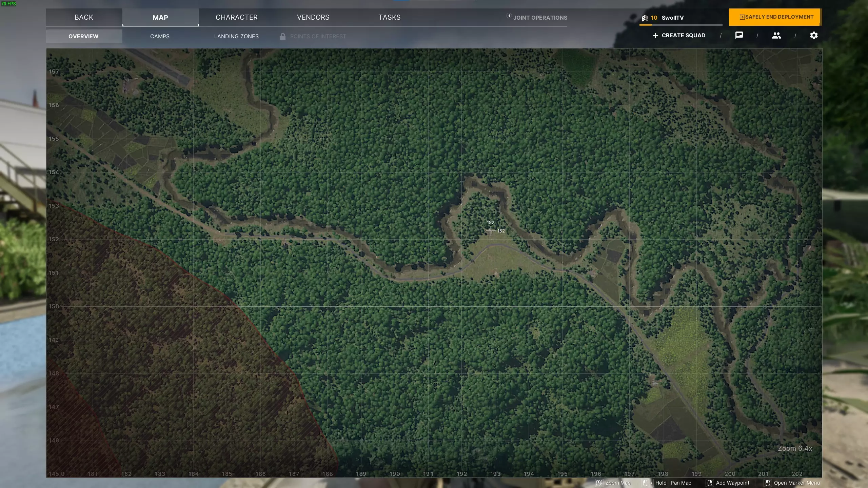The image size is (868, 488).
Task: Go to the Tasks tab
Action: pyautogui.click(x=389, y=17)
